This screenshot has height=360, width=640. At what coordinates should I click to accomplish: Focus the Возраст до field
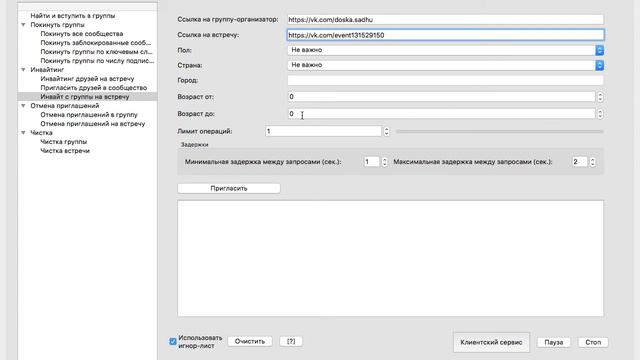[441, 114]
